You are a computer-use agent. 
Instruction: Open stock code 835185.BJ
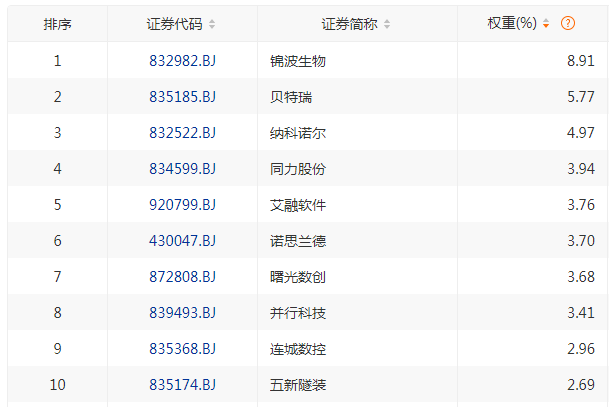(x=183, y=97)
